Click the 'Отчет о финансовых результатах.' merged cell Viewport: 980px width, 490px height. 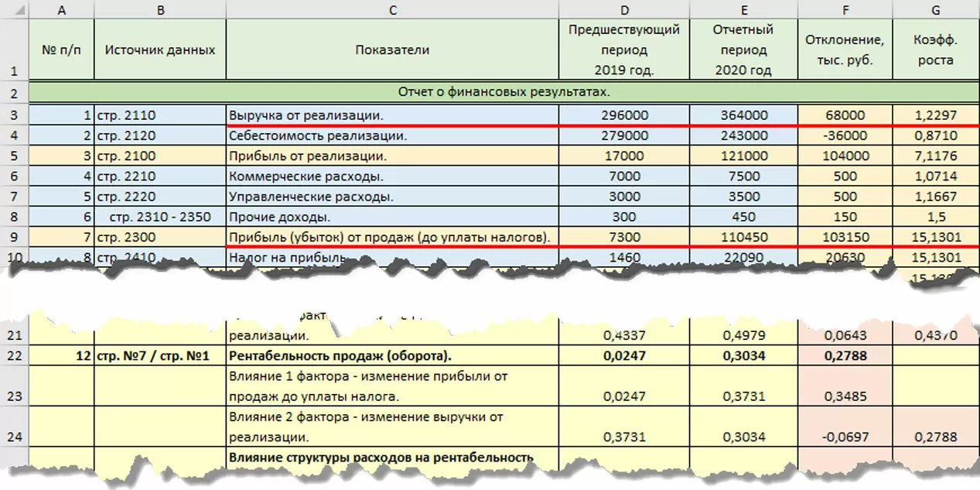click(504, 92)
